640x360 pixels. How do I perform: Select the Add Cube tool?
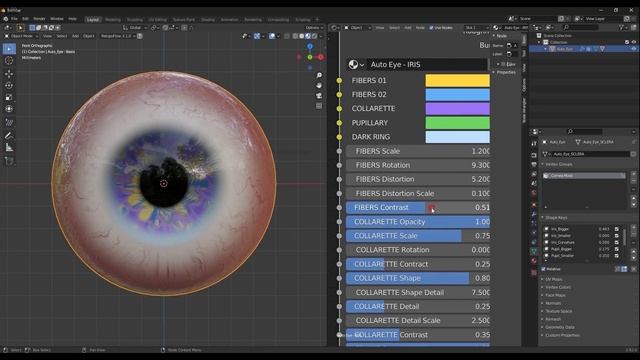click(x=9, y=161)
